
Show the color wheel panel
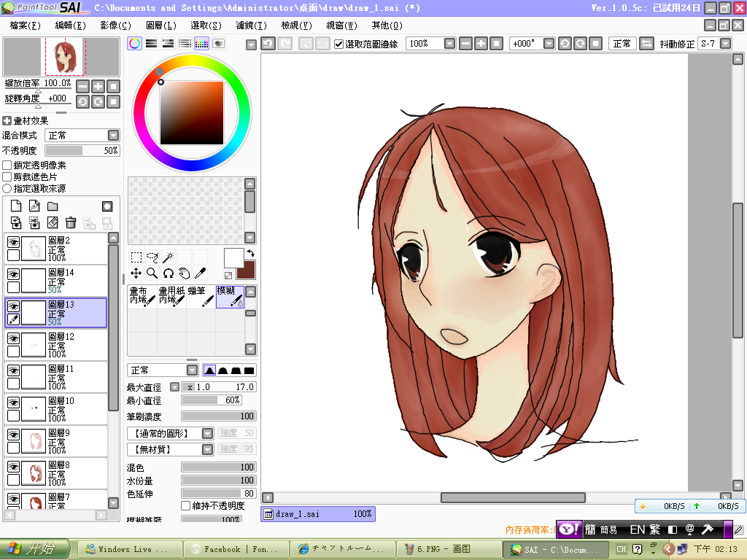[135, 44]
